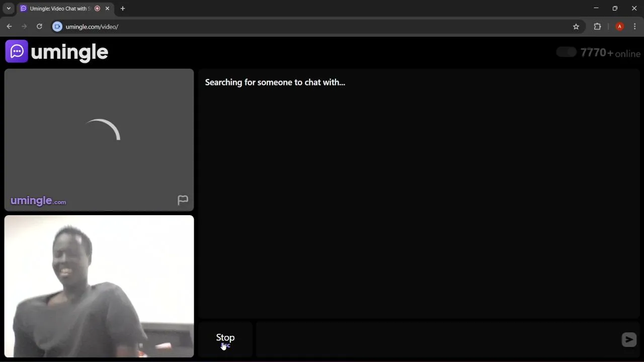Open the camera permission site info icon
Image resolution: width=644 pixels, height=362 pixels.
click(x=57, y=27)
